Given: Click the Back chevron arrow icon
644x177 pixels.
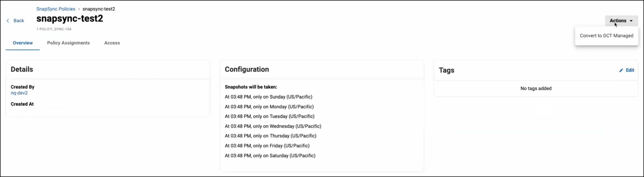Looking at the screenshot, I should pyautogui.click(x=8, y=21).
